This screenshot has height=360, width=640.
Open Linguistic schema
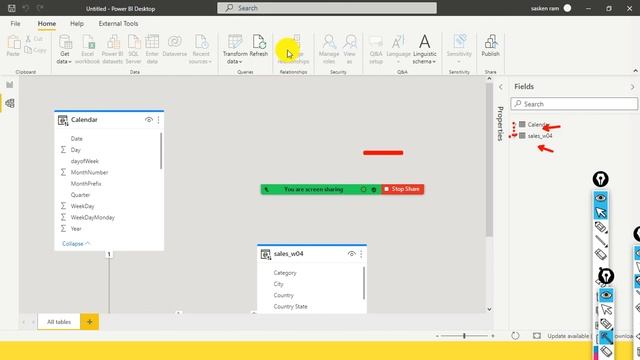click(424, 49)
